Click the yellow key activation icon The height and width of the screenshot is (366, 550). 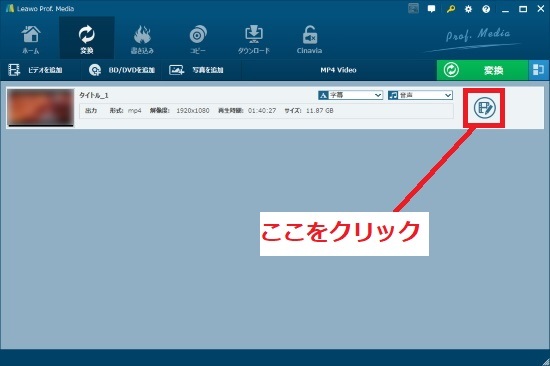[x=450, y=9]
